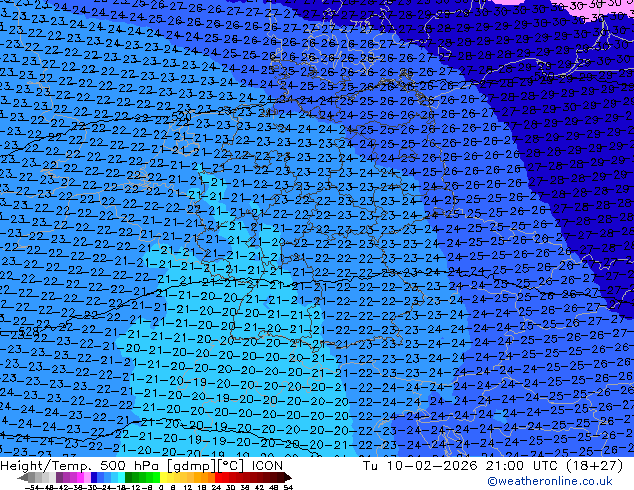Screen dimensions: 634x490
Task: Click the dark green legend swatch after -18
Action: pyautogui.click(x=129, y=477)
